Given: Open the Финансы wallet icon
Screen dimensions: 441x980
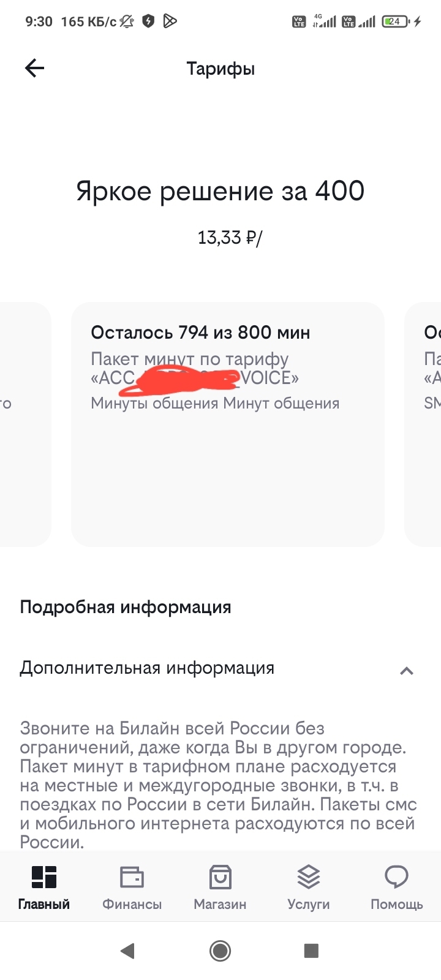Looking at the screenshot, I should (x=132, y=877).
